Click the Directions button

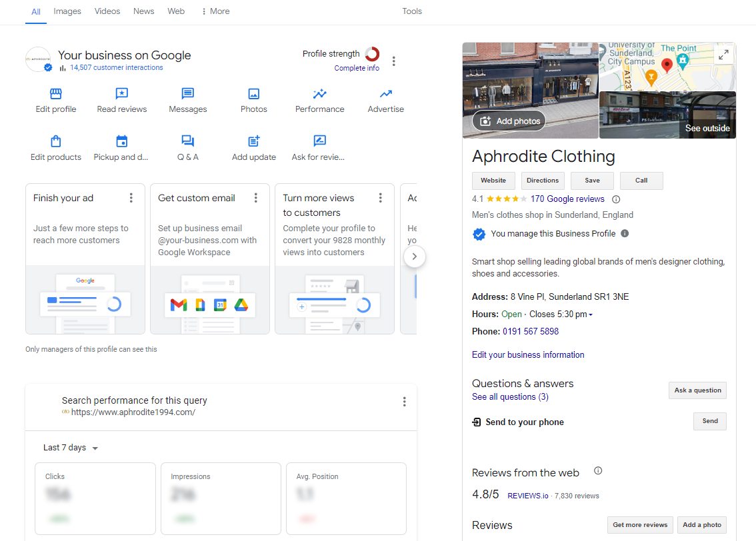[543, 181]
